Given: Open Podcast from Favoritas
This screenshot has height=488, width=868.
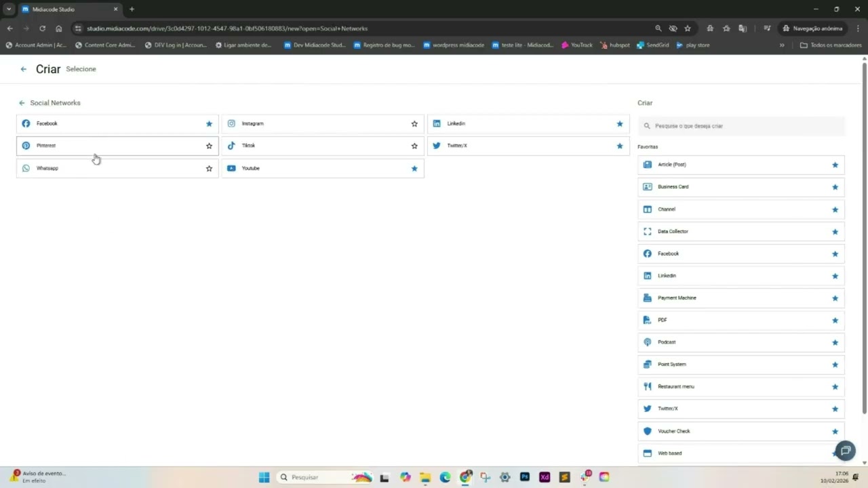Looking at the screenshot, I should click(x=741, y=342).
